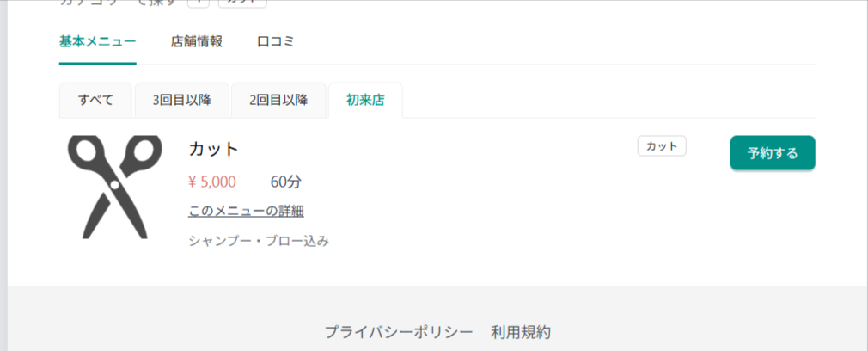Image resolution: width=868 pixels, height=351 pixels.
Task: Click the scissors icon for カット menu
Action: click(x=114, y=187)
